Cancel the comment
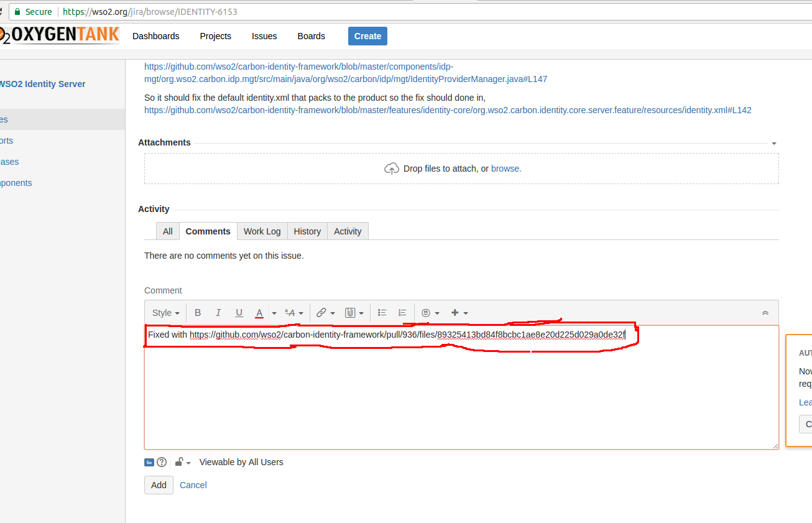Image resolution: width=812 pixels, height=523 pixels. click(x=193, y=485)
